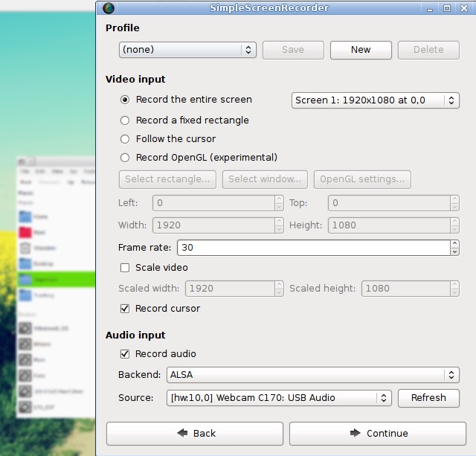Click the Top position field
476x456 pixels.
390,203
